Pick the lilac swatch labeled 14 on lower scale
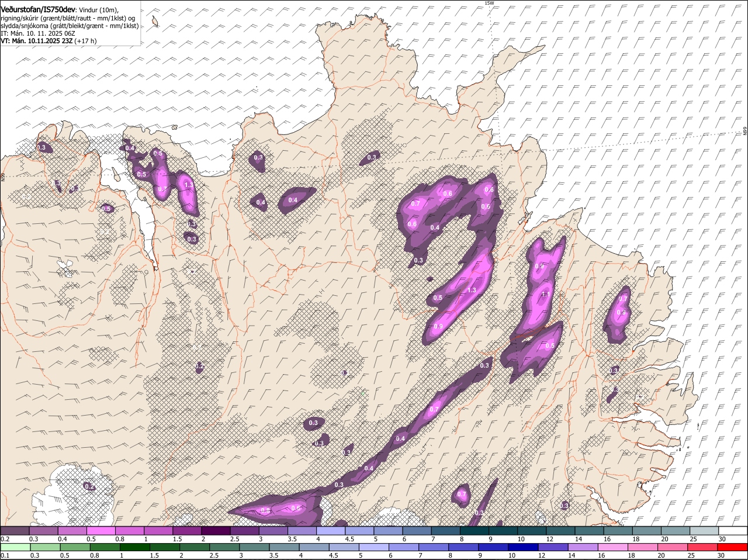This screenshot has height=560, width=748. point(584,547)
